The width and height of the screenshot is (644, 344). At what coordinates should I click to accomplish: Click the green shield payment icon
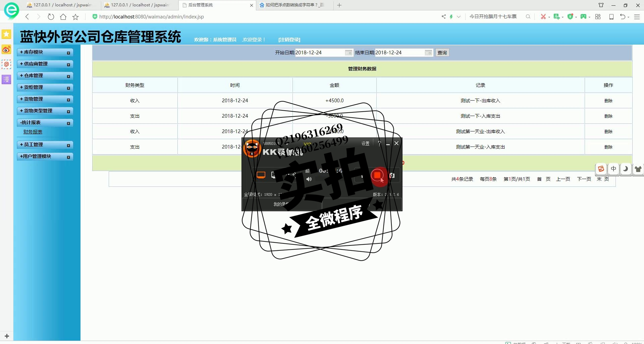pos(570,16)
